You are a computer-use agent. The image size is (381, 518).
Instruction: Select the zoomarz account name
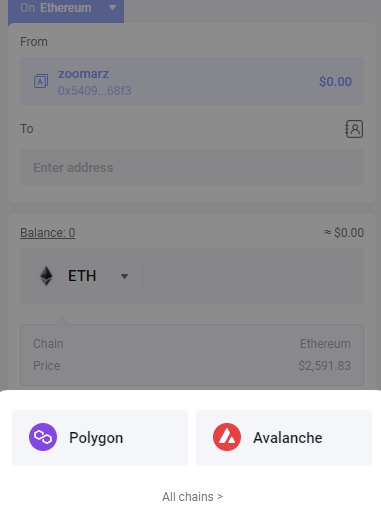click(x=84, y=74)
